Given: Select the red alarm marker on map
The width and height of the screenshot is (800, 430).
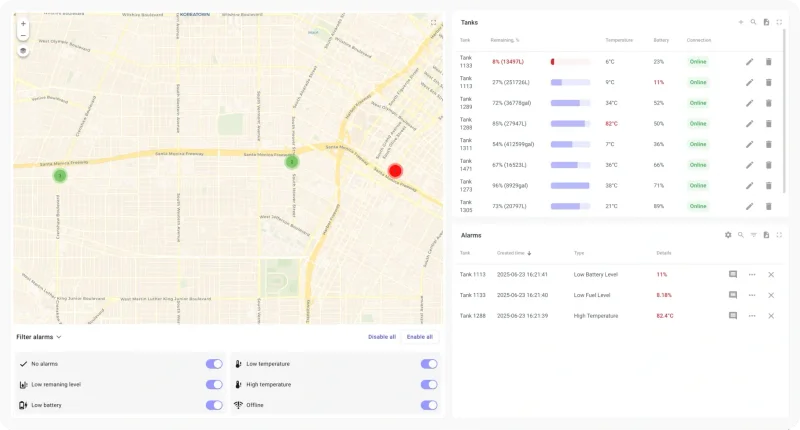Looking at the screenshot, I should tap(395, 171).
